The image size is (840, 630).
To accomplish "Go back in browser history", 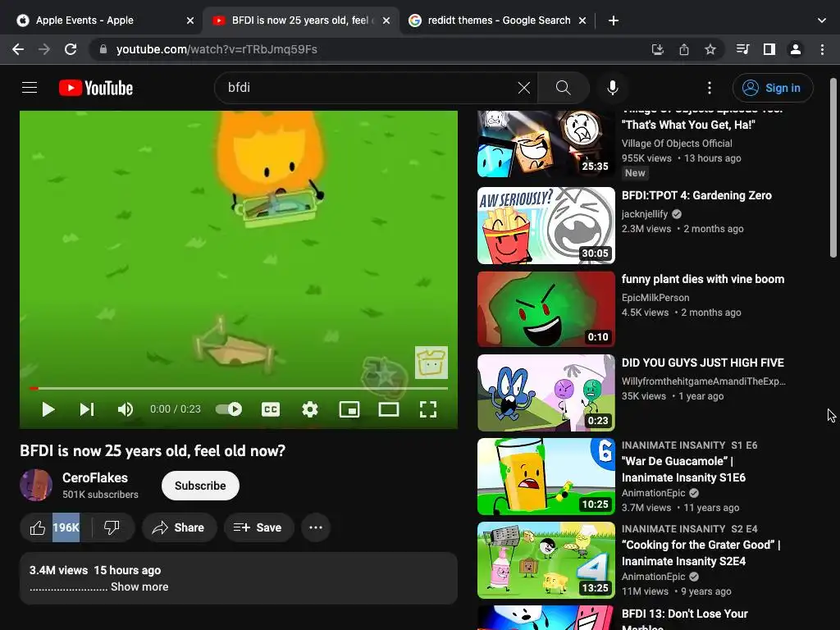I will tap(18, 49).
